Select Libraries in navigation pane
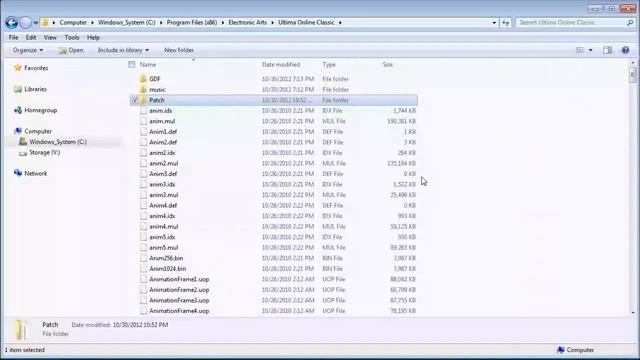 coord(35,89)
